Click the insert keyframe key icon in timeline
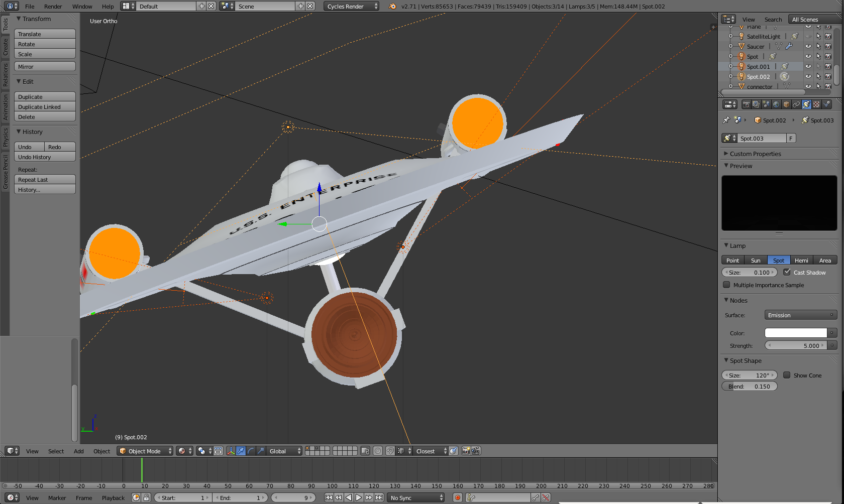Viewport: 844px width, 504px height. tap(536, 497)
